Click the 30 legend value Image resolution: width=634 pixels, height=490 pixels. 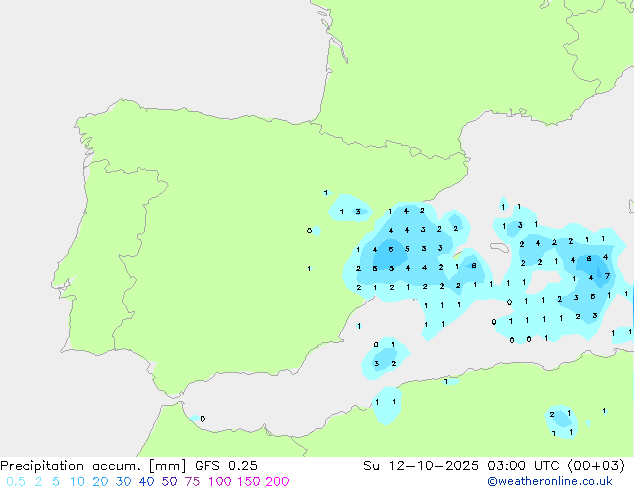tap(123, 482)
